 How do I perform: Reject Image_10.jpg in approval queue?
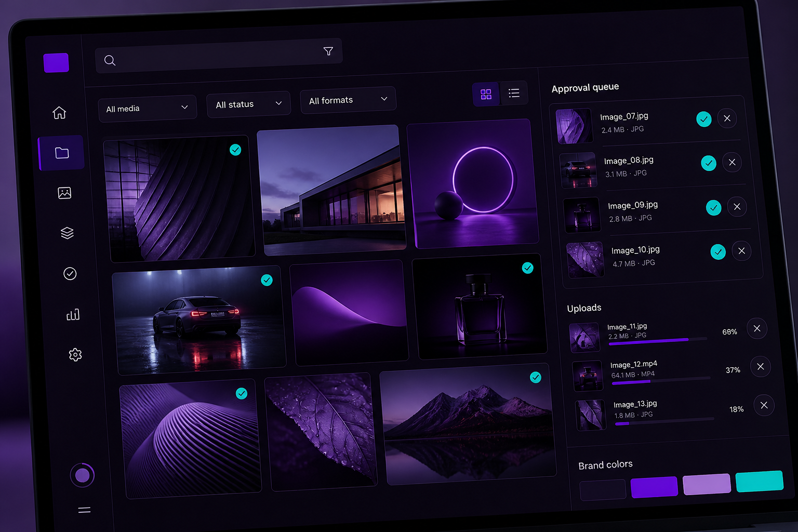tap(741, 251)
